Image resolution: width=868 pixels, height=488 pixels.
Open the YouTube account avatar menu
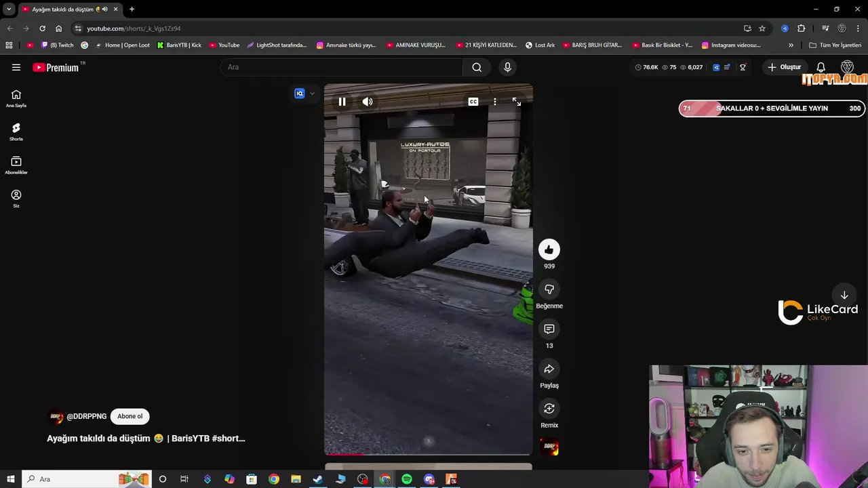[847, 67]
